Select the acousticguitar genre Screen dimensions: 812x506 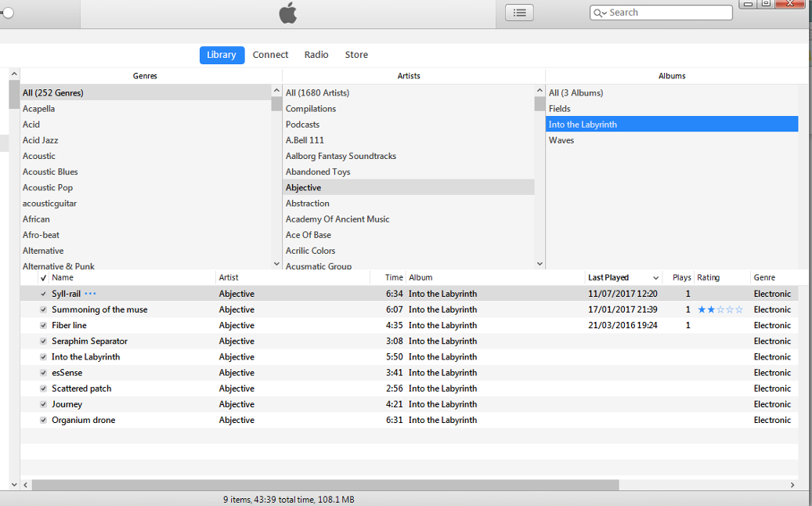[x=146, y=204]
